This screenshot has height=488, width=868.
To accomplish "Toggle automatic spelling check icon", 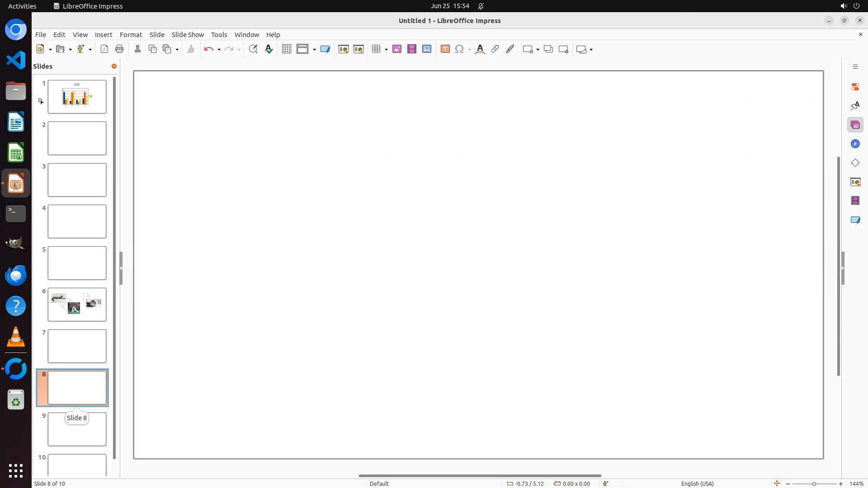I will click(x=269, y=49).
